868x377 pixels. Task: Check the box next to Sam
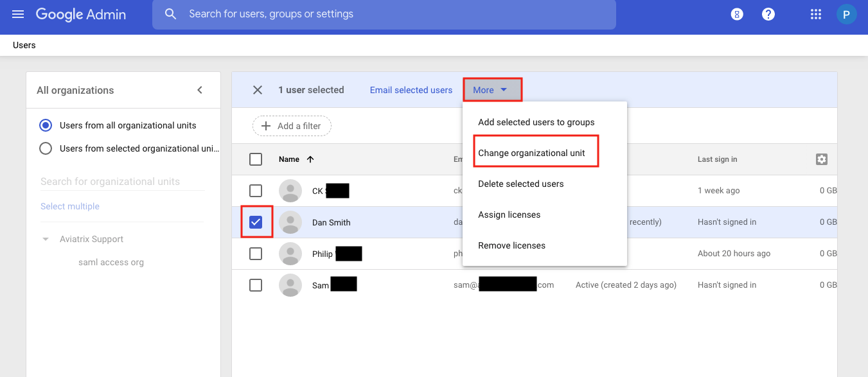click(256, 285)
